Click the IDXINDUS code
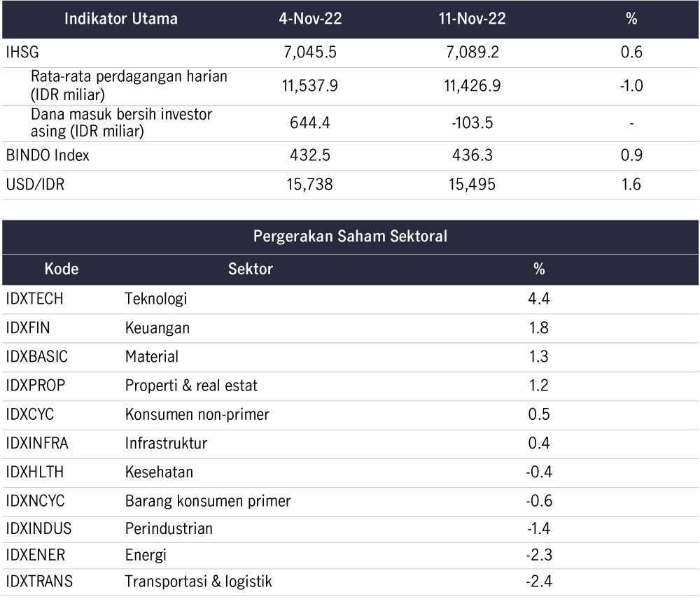 38,529
